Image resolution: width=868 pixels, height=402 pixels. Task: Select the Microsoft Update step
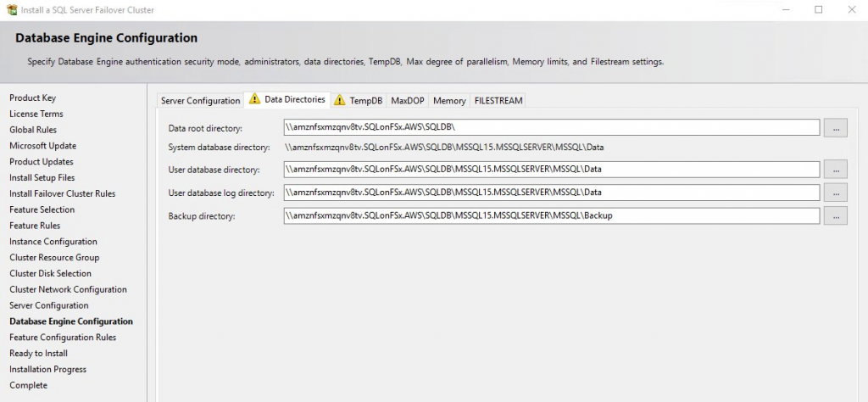pyautogui.click(x=42, y=146)
